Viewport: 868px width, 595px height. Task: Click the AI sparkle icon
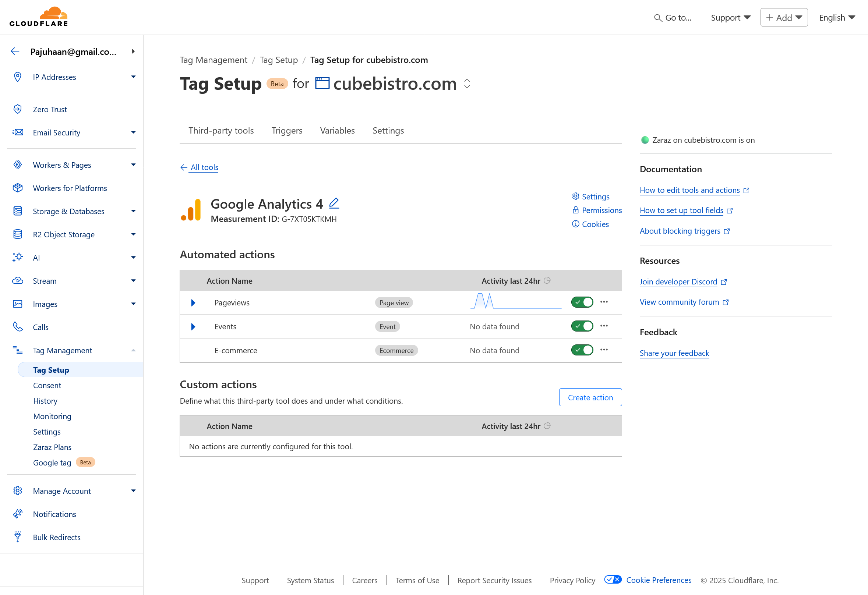tap(18, 257)
